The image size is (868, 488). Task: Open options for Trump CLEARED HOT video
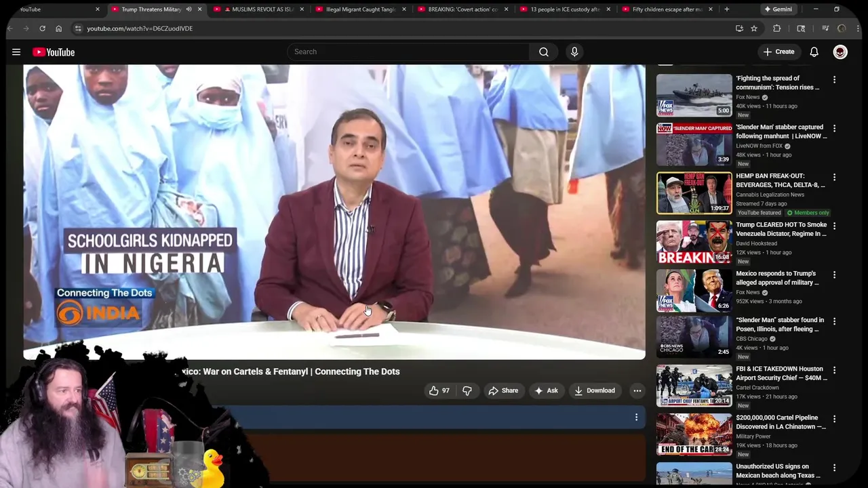tap(835, 226)
